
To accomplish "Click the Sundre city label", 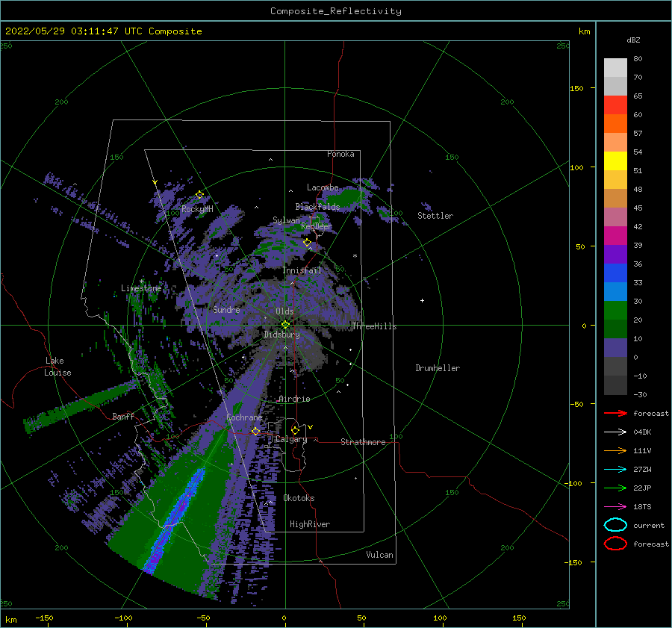I will tap(226, 309).
